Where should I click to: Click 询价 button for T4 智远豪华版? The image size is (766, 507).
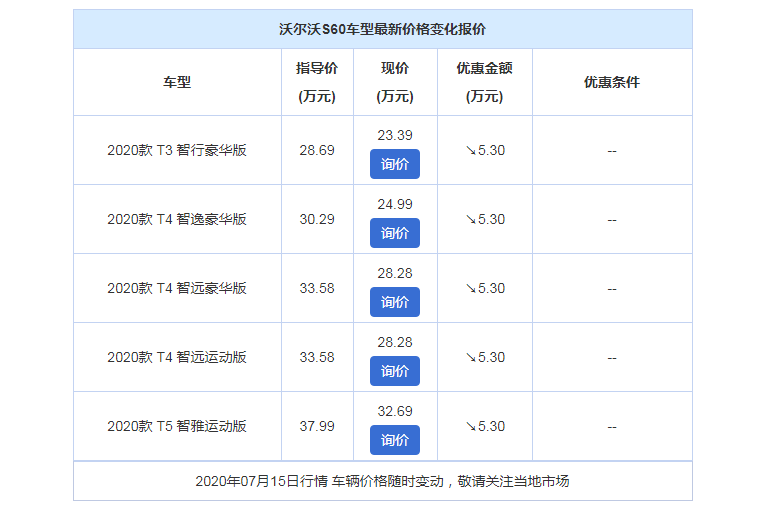tap(395, 302)
